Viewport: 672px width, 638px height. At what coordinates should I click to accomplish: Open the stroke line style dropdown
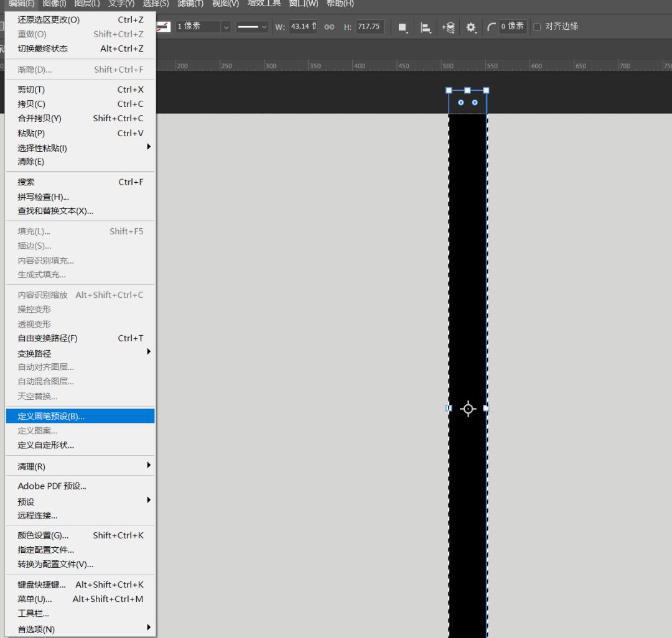pos(252,27)
